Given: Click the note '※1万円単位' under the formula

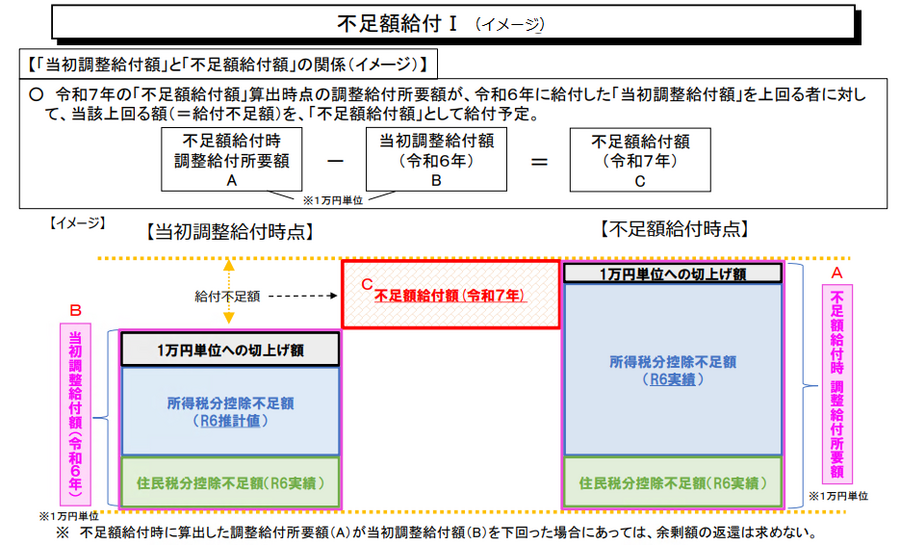Looking at the screenshot, I should pyautogui.click(x=333, y=200).
